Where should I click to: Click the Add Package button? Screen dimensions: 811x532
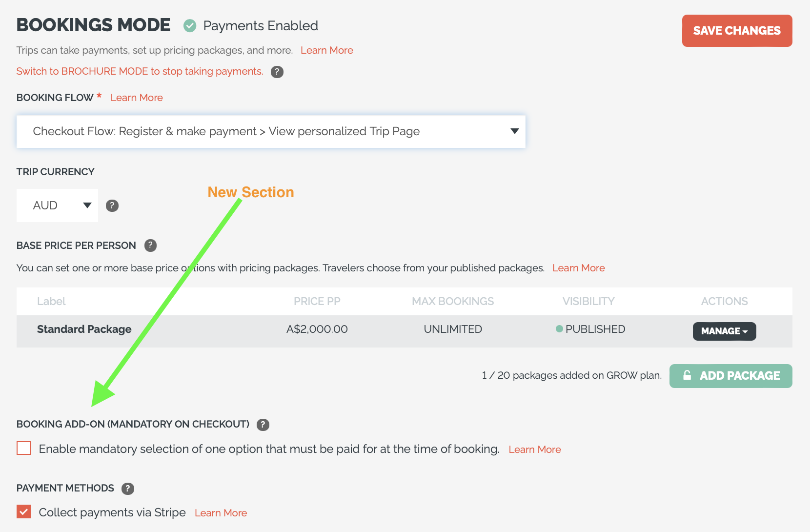[730, 375]
